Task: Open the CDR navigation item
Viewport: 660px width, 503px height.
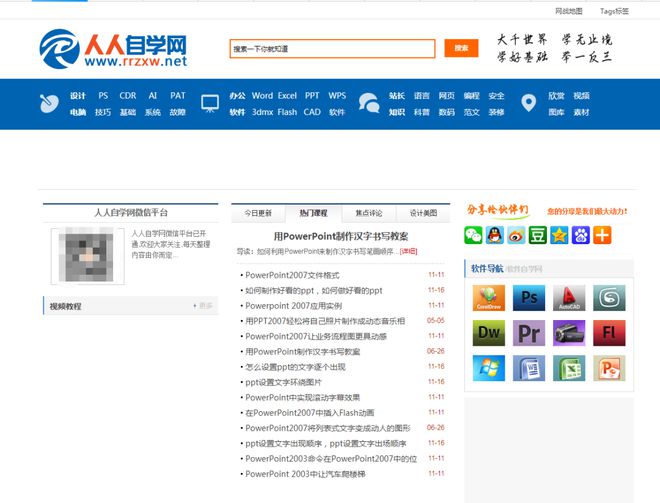Action: coord(128,96)
